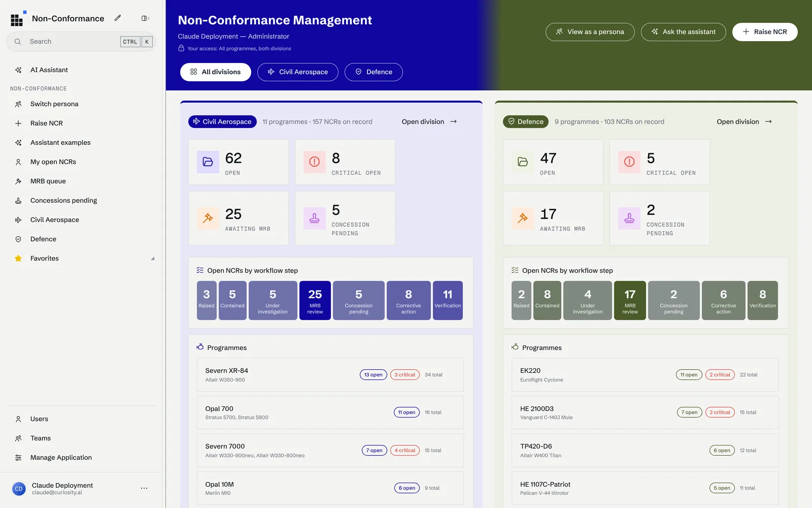The height and width of the screenshot is (508, 812).
Task: Open division link for Civil Aerospace
Action: pos(429,122)
